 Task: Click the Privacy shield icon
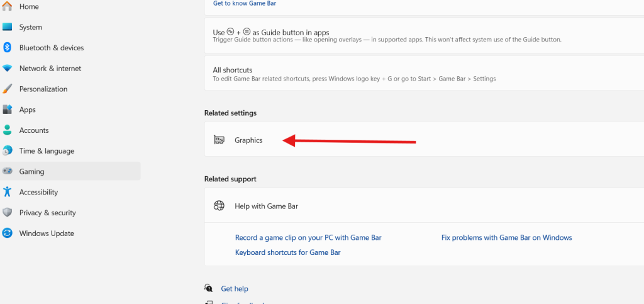pos(8,213)
